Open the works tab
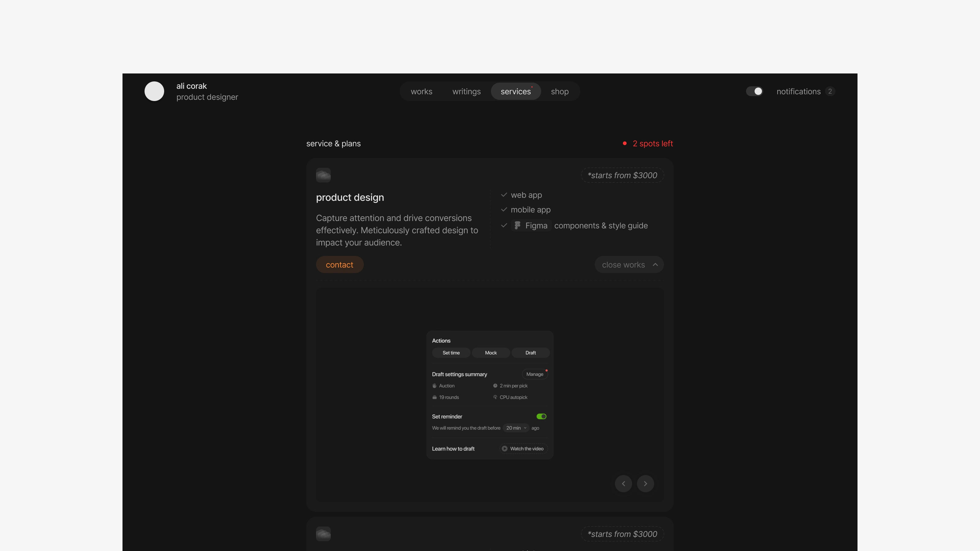980x551 pixels. click(x=421, y=91)
